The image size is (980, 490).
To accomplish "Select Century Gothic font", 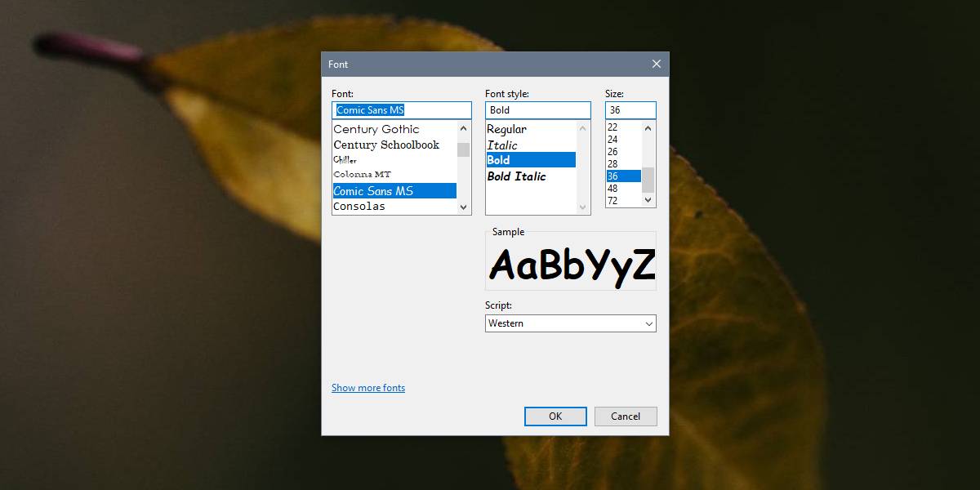I will click(376, 129).
